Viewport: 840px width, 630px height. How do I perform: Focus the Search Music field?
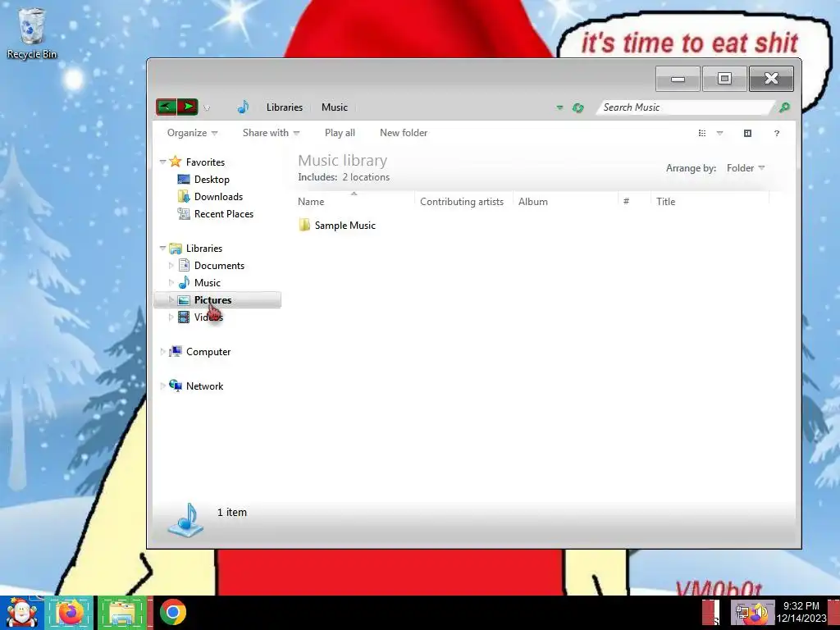pyautogui.click(x=685, y=107)
